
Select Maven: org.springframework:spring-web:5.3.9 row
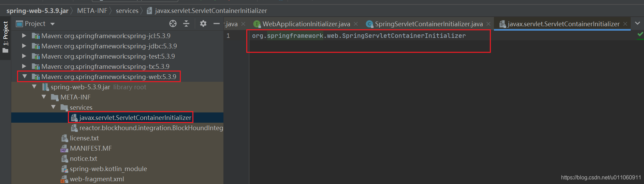click(117, 77)
